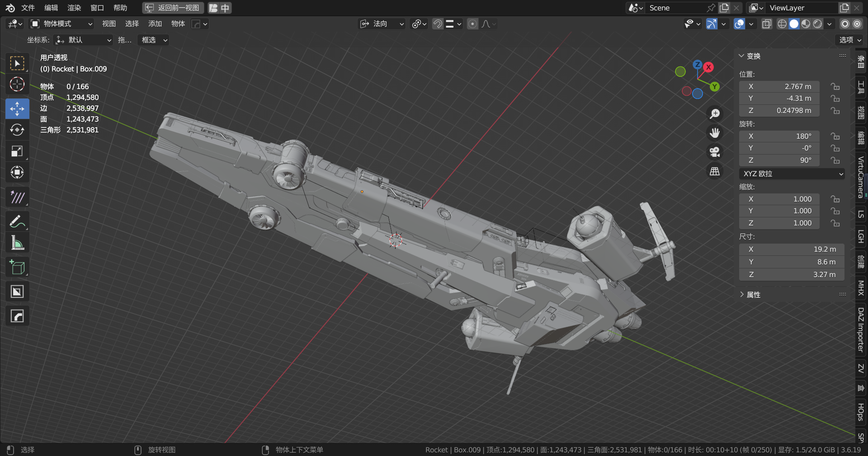Edit the location X field 2.767 m
This screenshot has height=456, width=868.
(779, 86)
